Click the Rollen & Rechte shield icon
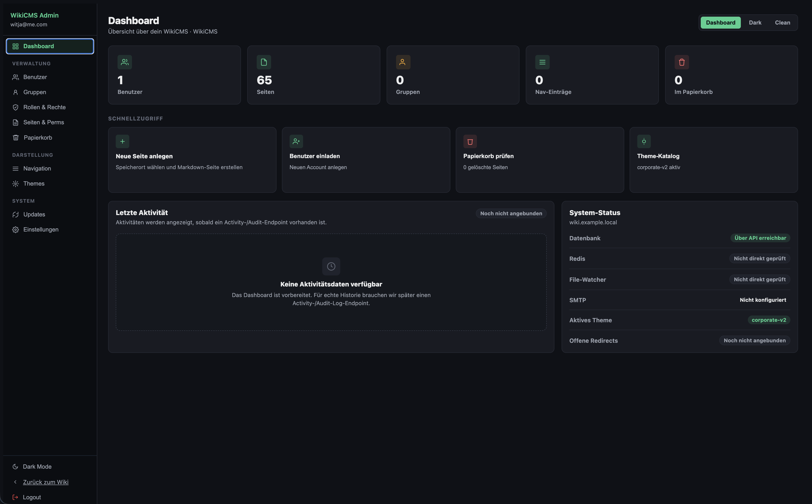 coord(15,107)
